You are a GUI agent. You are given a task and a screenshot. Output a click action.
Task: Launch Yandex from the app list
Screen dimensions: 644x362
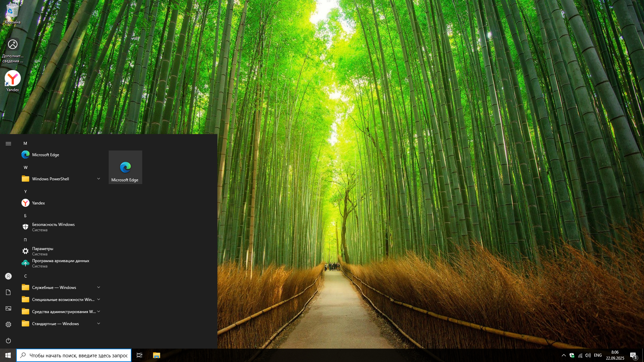pos(39,203)
